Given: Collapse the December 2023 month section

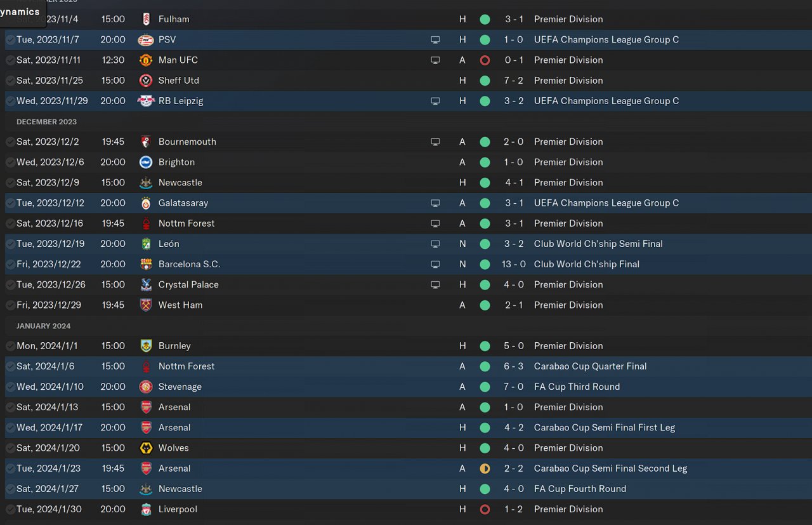Looking at the screenshot, I should pyautogui.click(x=46, y=122).
